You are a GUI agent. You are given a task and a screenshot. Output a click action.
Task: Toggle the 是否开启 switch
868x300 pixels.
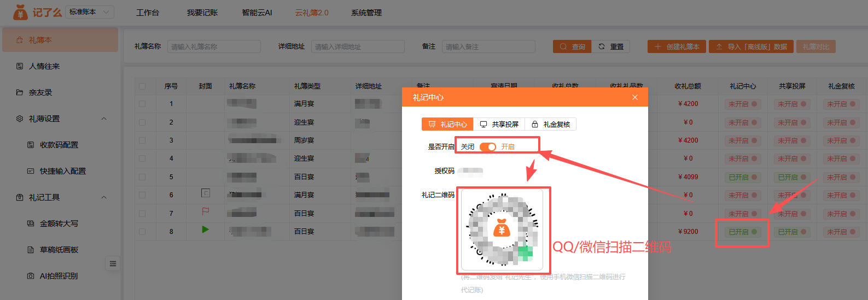pos(488,147)
